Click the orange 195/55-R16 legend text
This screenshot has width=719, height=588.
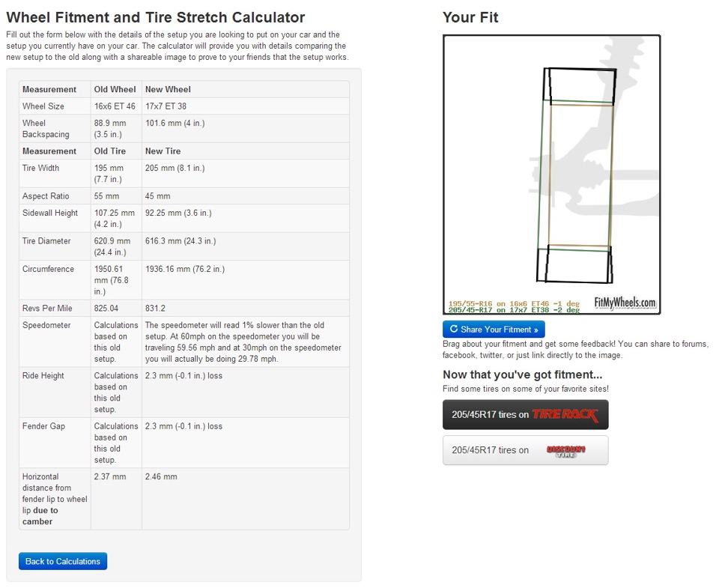514,303
